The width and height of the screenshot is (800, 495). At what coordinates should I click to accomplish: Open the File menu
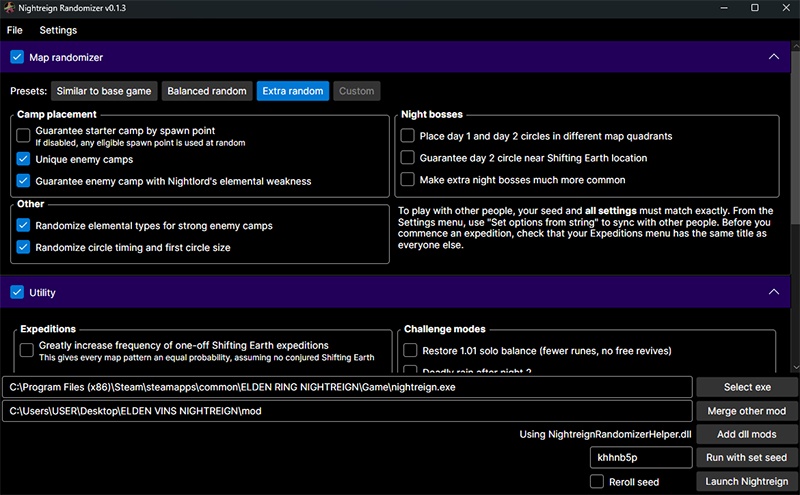pos(14,30)
